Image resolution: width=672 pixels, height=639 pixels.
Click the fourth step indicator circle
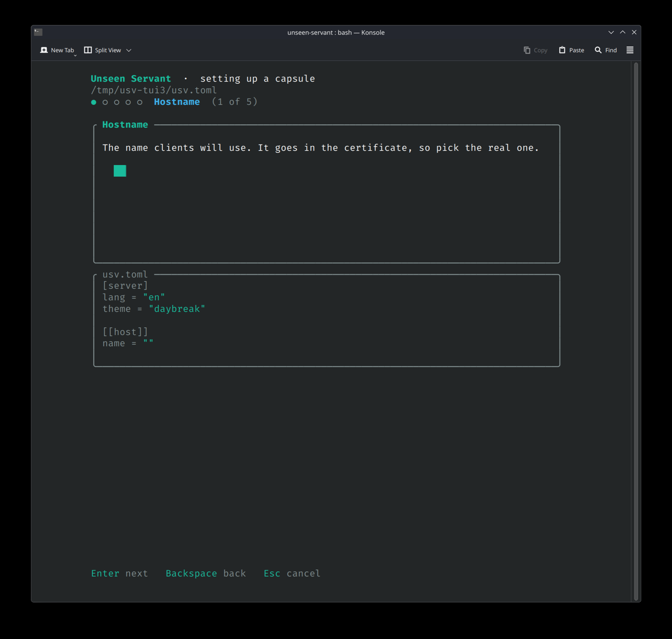click(x=128, y=102)
